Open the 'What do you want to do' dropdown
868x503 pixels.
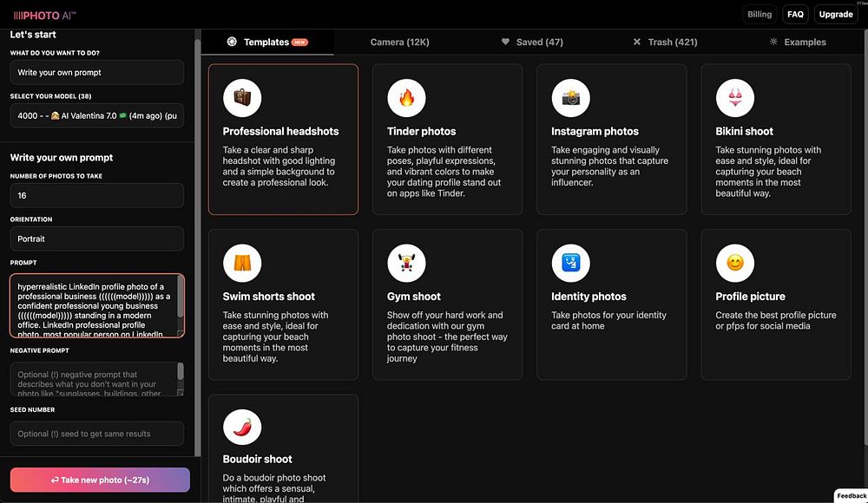[x=96, y=73]
